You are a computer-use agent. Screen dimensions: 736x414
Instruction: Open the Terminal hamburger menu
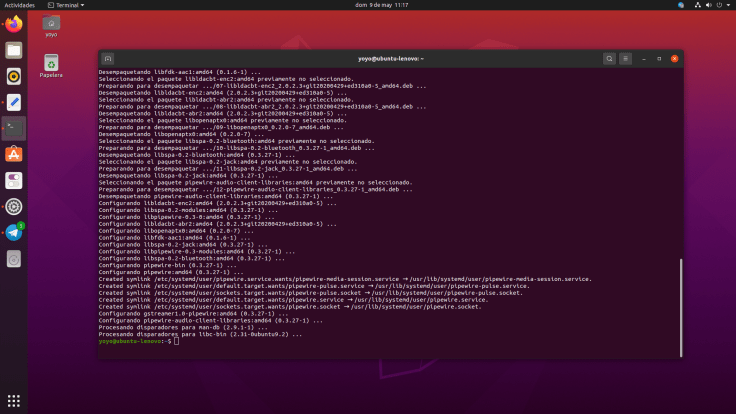point(627,59)
